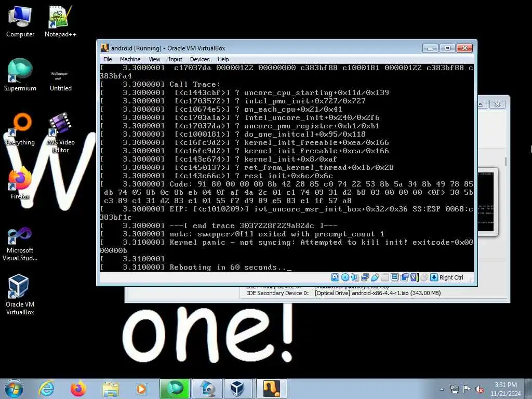
Task: Click the IDE Secondary Device 0 label
Action: click(x=277, y=293)
